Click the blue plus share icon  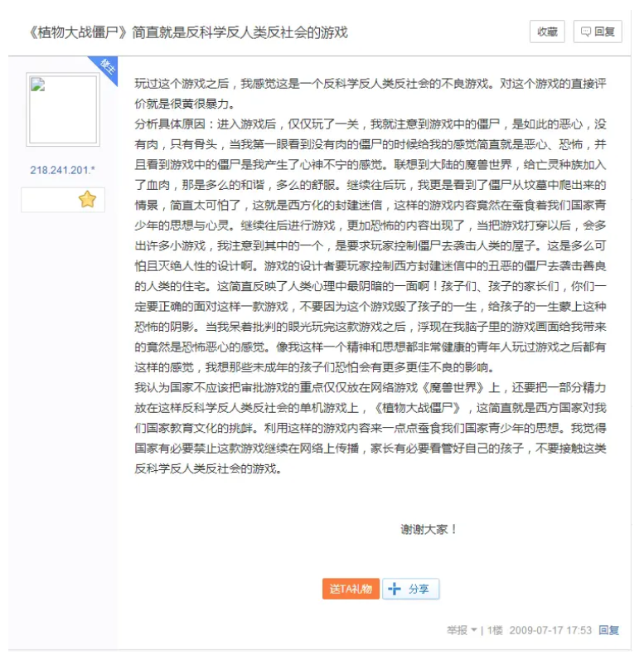coord(395,589)
